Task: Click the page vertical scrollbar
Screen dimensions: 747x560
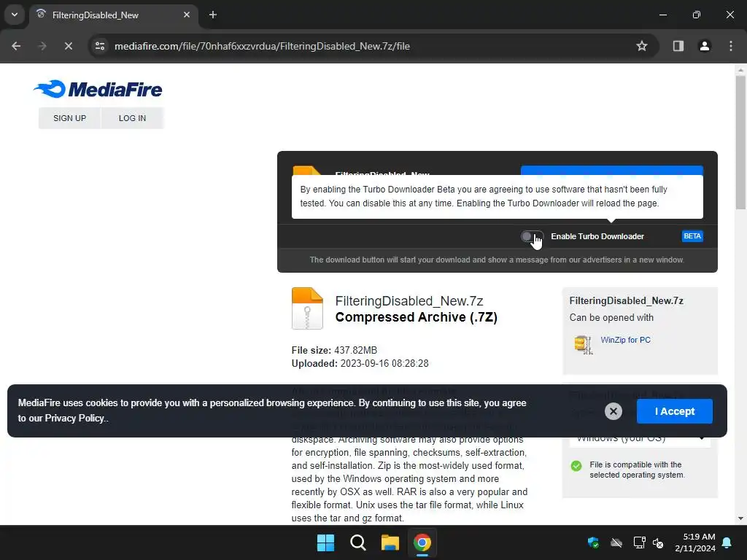Action: coord(740,142)
